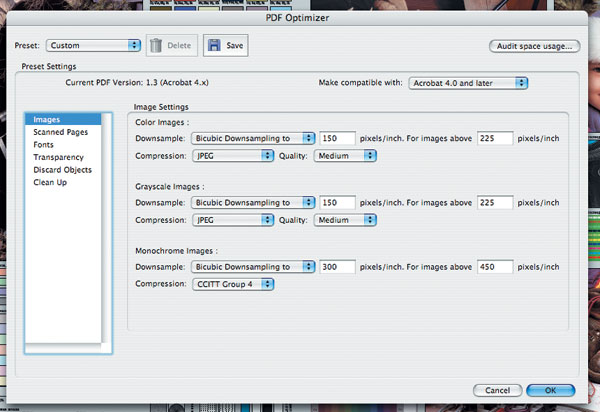Open Color Images Quality Medium dropdown
This screenshot has height=412, width=600.
[345, 156]
